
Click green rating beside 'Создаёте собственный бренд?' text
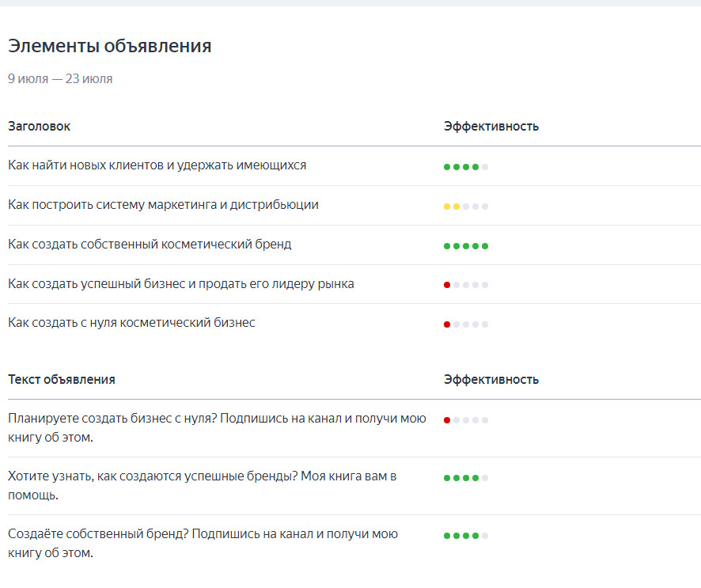click(x=466, y=536)
